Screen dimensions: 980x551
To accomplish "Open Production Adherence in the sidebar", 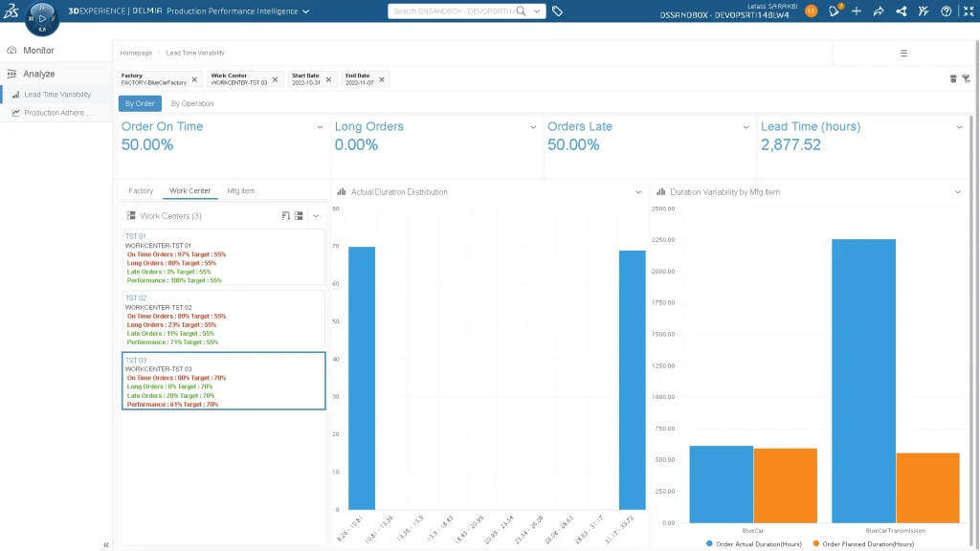I will pos(56,113).
